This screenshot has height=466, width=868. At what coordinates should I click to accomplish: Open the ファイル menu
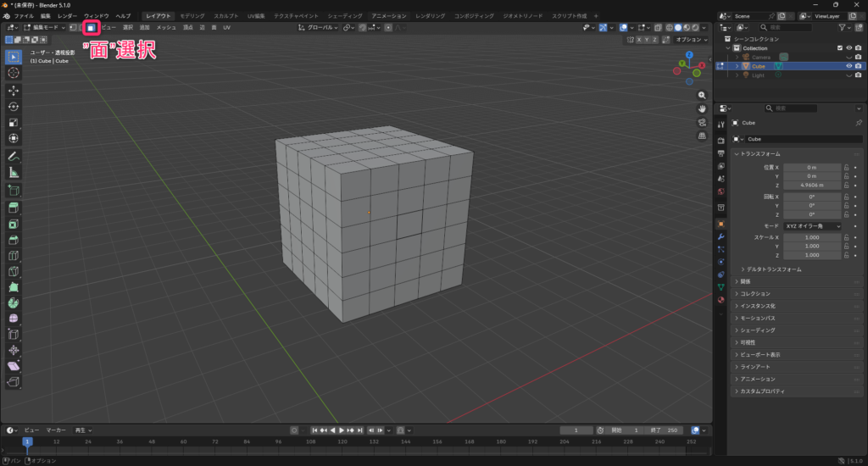(x=24, y=16)
